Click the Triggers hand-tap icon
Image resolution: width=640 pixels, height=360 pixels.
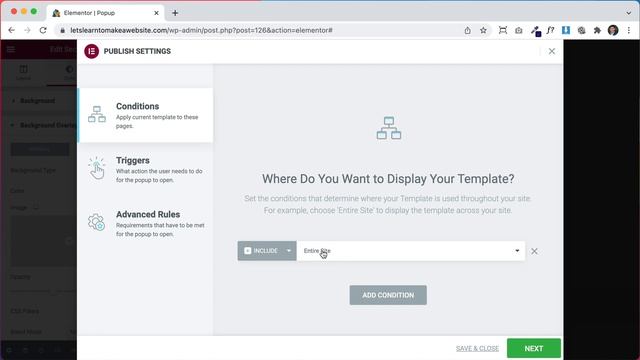[97, 168]
